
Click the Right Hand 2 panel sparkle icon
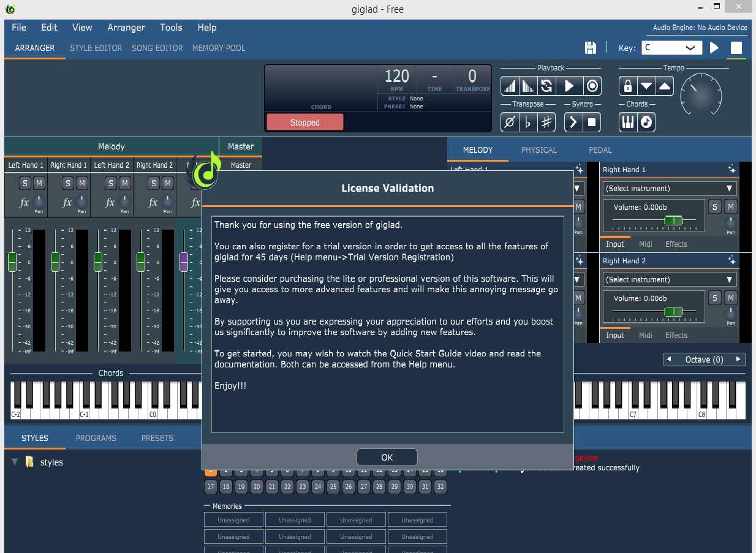pos(732,261)
